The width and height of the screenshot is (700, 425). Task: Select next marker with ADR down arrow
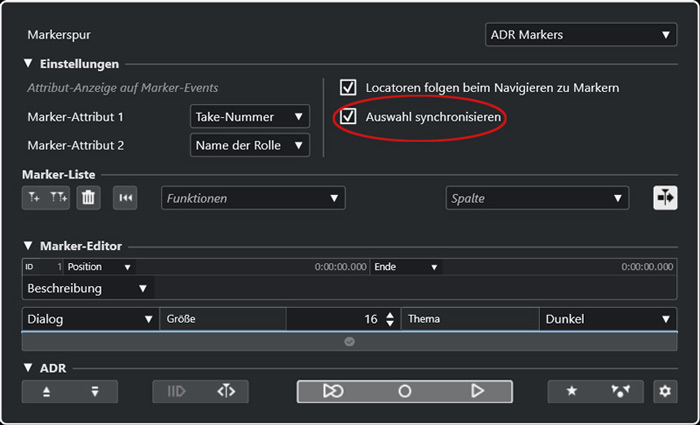(x=95, y=392)
